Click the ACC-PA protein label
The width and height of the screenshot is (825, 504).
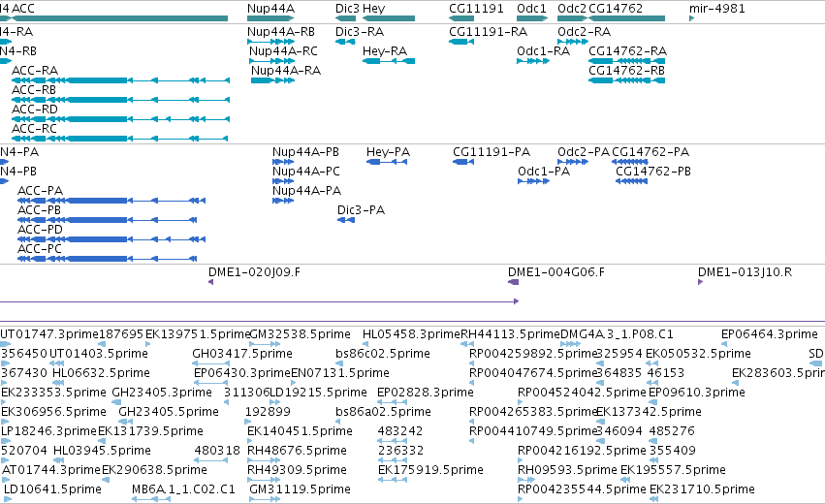pyautogui.click(x=40, y=191)
